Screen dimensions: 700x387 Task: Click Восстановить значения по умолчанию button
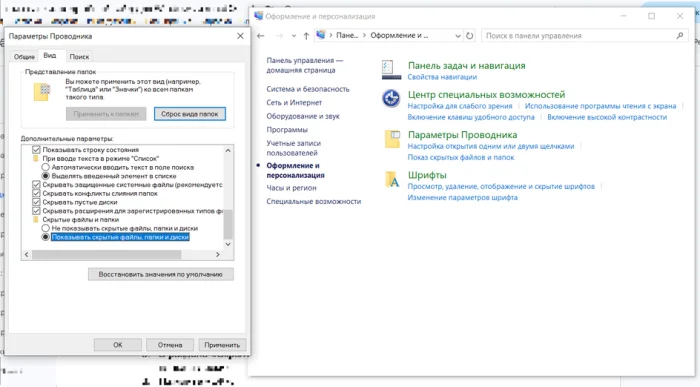161,274
